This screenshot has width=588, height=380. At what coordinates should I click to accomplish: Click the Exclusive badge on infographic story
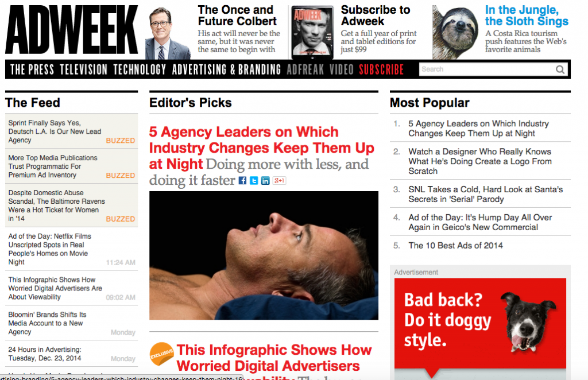(161, 354)
